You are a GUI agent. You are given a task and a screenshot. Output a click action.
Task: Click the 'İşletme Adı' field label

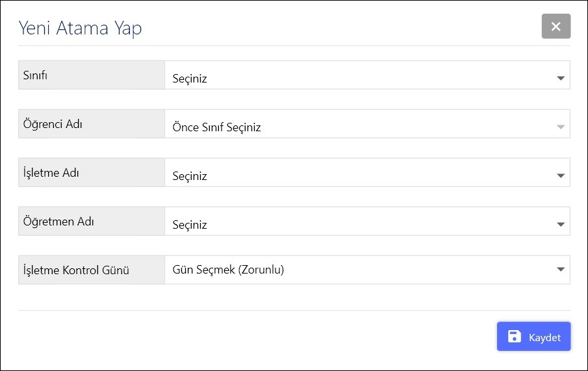point(51,173)
